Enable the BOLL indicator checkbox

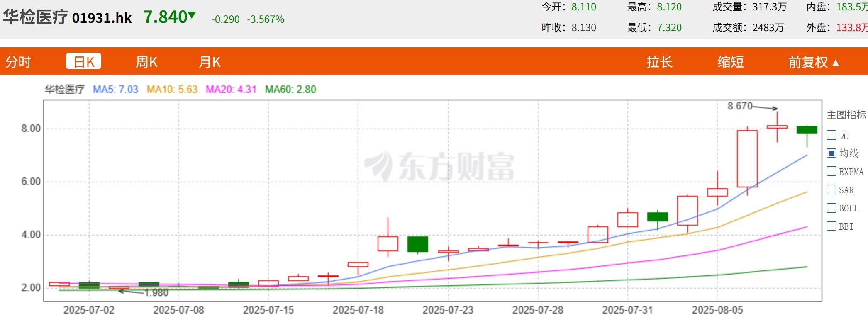831,208
